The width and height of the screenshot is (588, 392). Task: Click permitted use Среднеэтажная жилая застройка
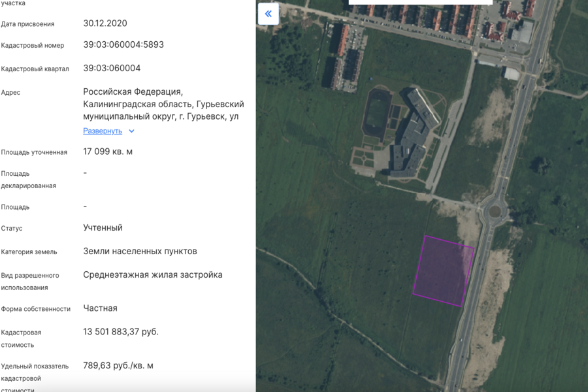click(154, 274)
